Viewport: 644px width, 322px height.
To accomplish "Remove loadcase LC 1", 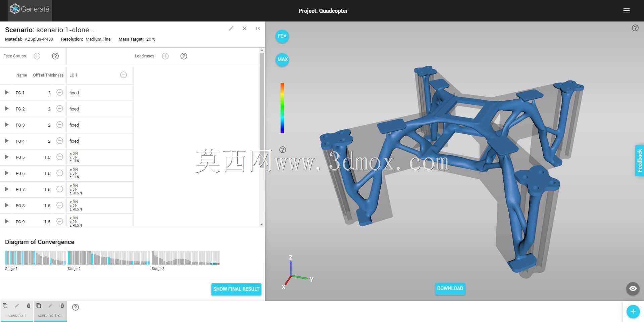I will click(x=123, y=75).
